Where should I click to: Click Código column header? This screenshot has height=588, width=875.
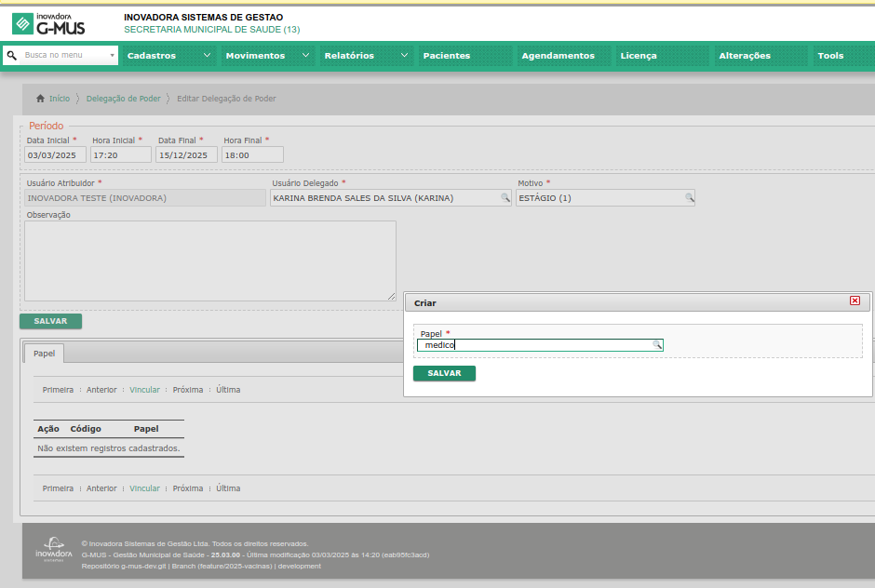pos(86,429)
